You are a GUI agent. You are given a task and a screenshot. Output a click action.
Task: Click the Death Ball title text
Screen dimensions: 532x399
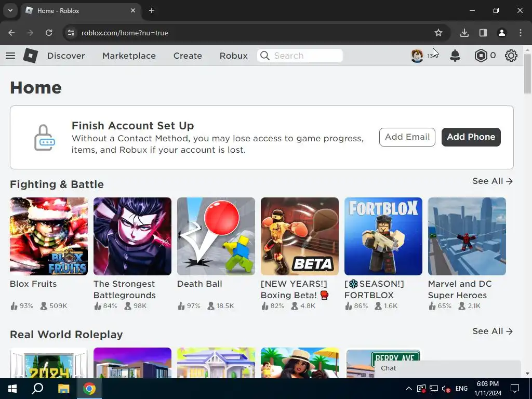pyautogui.click(x=199, y=284)
